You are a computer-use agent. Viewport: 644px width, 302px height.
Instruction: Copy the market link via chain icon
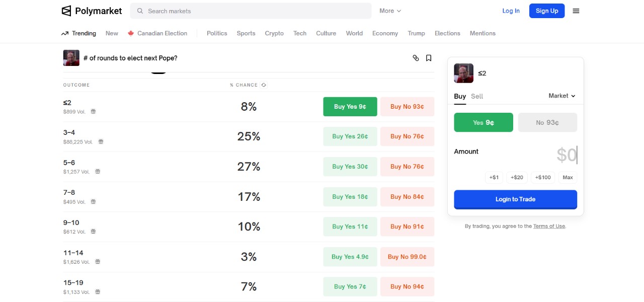416,58
